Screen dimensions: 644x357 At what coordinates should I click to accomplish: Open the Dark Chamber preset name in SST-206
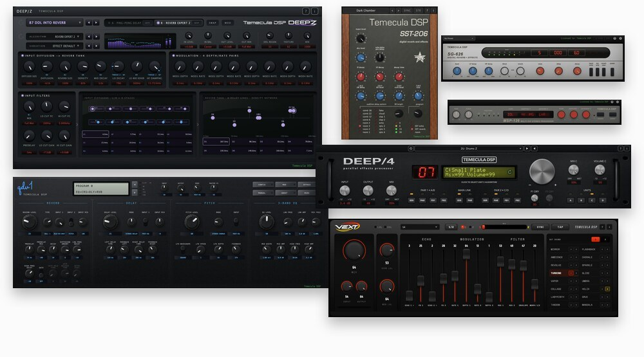click(x=366, y=11)
